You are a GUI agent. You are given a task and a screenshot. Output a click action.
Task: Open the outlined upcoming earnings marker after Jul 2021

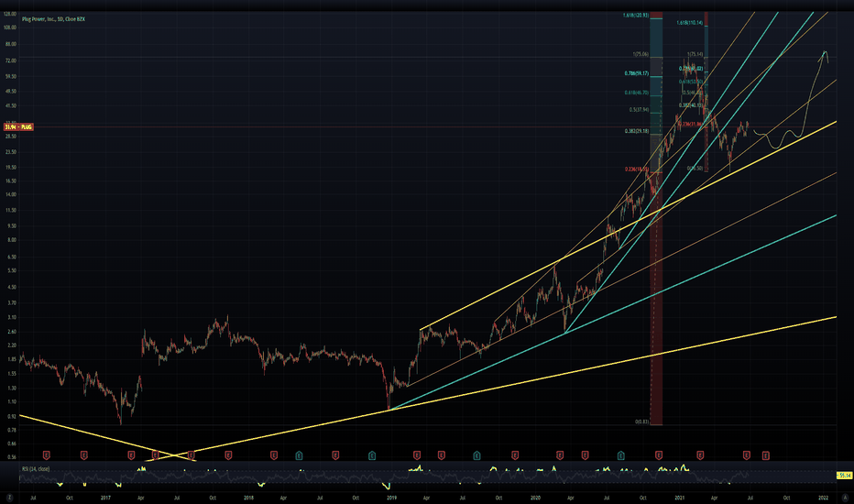[x=766, y=455]
